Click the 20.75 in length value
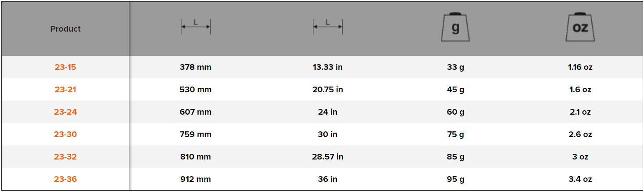Image resolution: width=644 pixels, height=192 pixels. pyautogui.click(x=328, y=90)
